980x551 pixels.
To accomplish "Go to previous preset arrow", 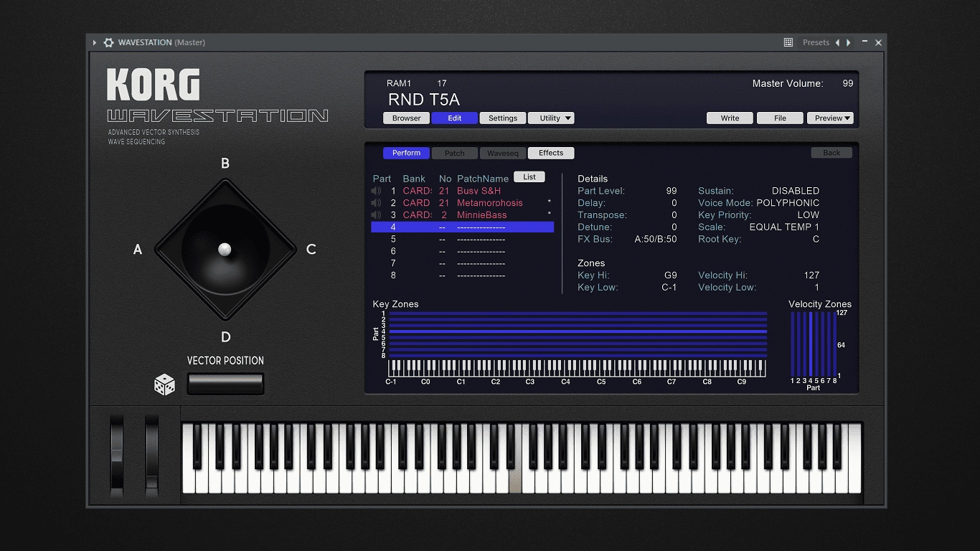I will (x=837, y=42).
